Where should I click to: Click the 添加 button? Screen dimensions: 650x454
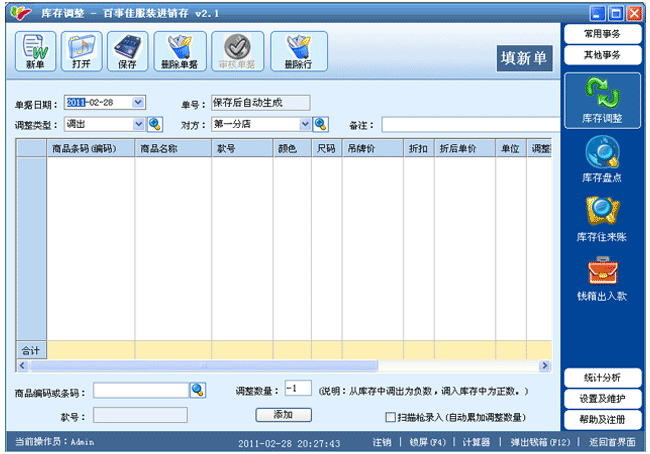284,415
